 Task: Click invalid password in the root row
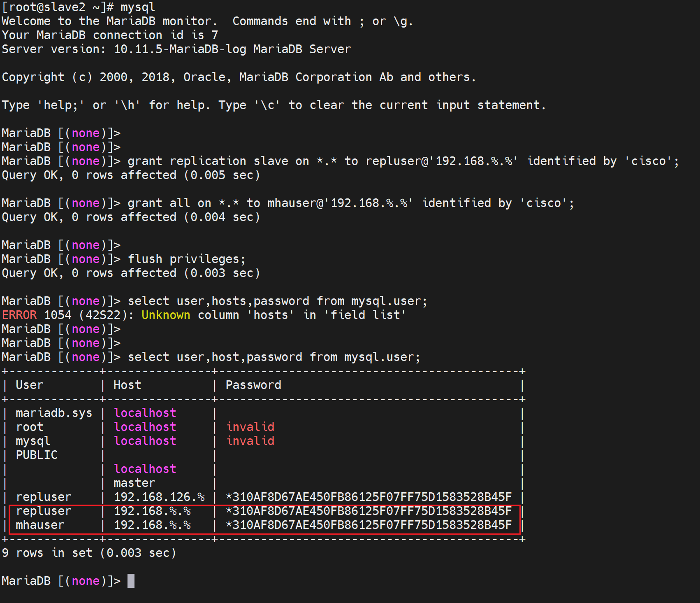(250, 427)
